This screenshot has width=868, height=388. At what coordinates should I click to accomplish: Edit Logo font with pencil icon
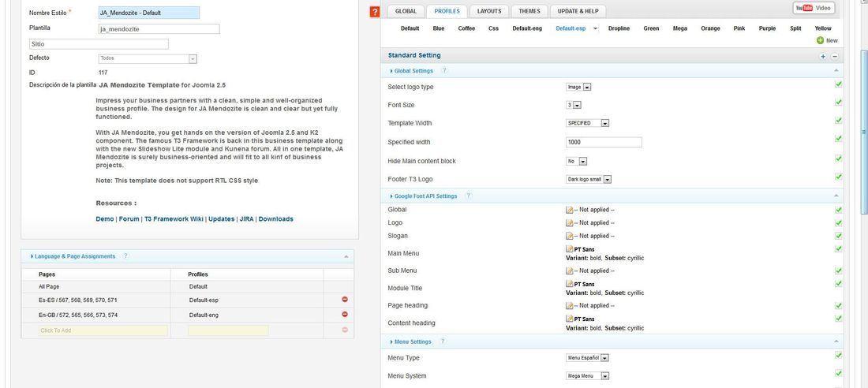[x=569, y=223]
